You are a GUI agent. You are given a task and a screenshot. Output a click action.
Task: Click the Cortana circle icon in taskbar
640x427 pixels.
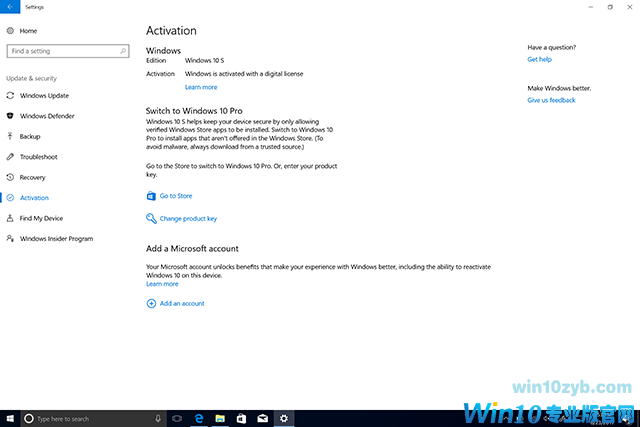tap(29, 418)
